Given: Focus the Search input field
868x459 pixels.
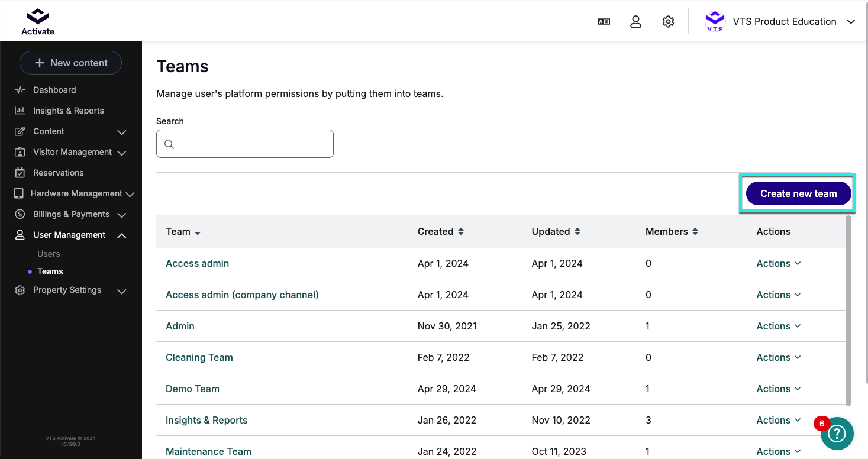Looking at the screenshot, I should point(245,144).
